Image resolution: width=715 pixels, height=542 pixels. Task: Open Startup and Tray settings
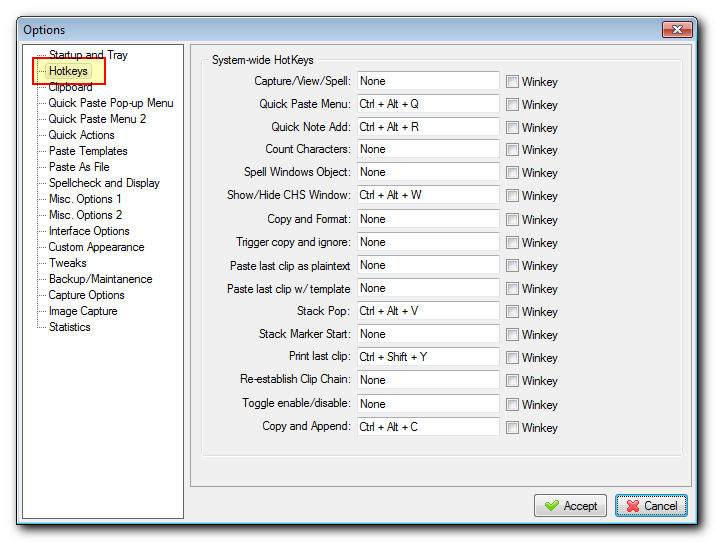[88, 55]
